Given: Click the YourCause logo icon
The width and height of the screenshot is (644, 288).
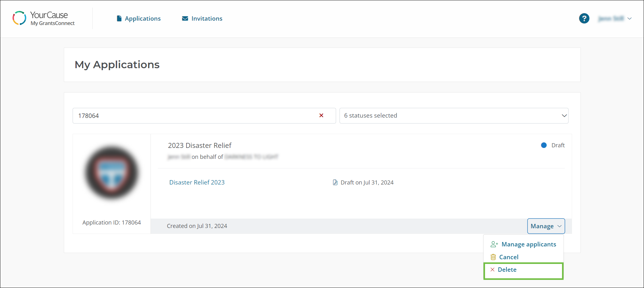Looking at the screenshot, I should (x=19, y=18).
